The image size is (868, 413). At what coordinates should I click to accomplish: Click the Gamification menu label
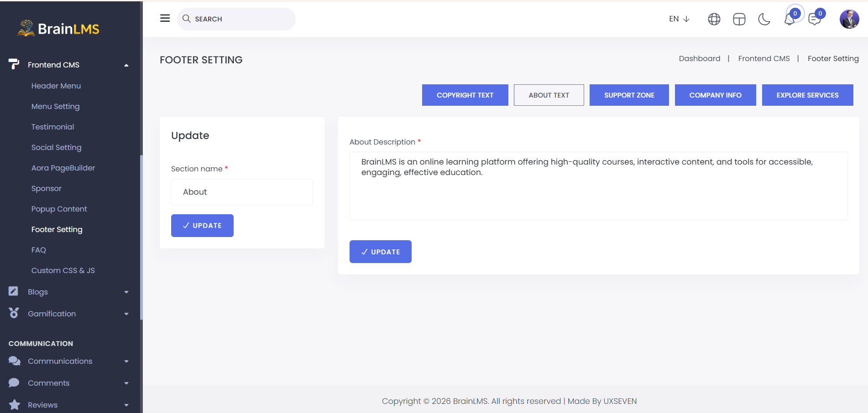pos(52,314)
